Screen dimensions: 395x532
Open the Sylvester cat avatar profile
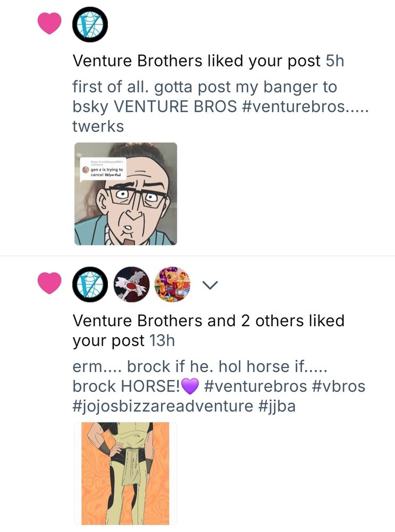pyautogui.click(x=131, y=284)
